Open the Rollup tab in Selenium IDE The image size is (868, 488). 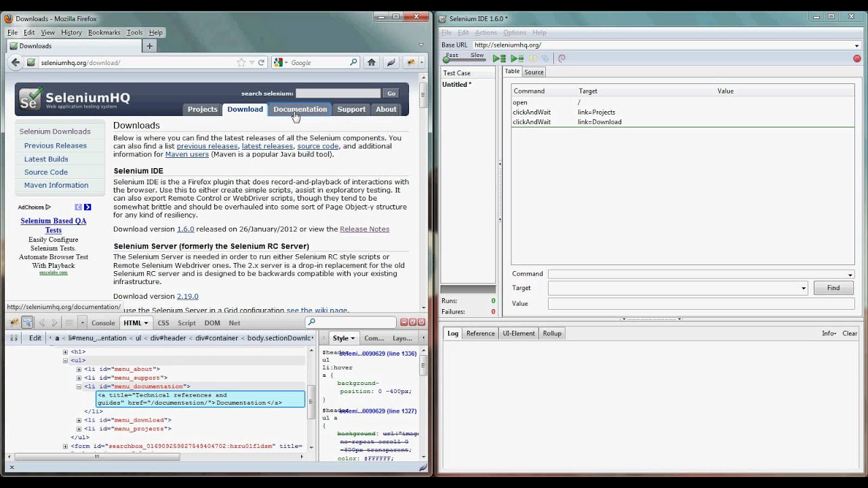click(552, 333)
